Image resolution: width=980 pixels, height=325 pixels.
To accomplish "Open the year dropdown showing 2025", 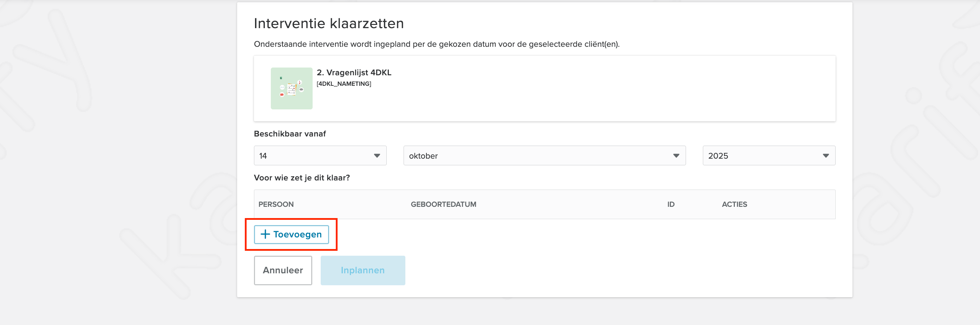I will [x=769, y=156].
